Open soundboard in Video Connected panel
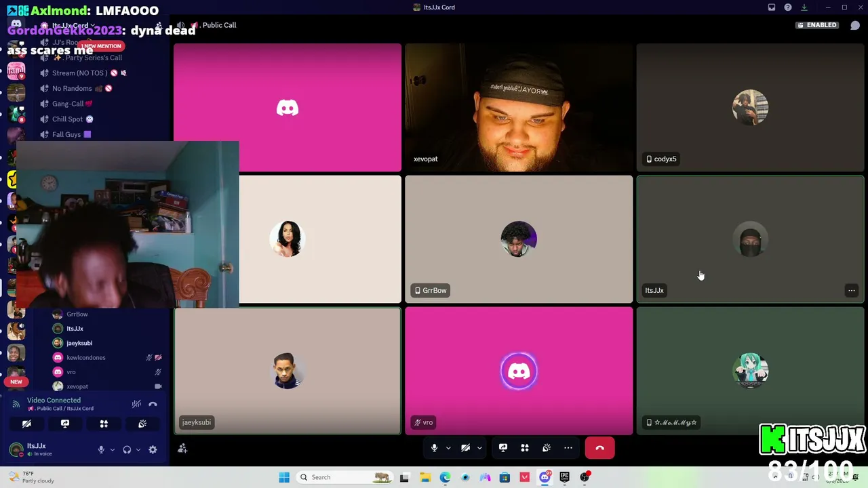The height and width of the screenshot is (488, 868). [x=142, y=424]
